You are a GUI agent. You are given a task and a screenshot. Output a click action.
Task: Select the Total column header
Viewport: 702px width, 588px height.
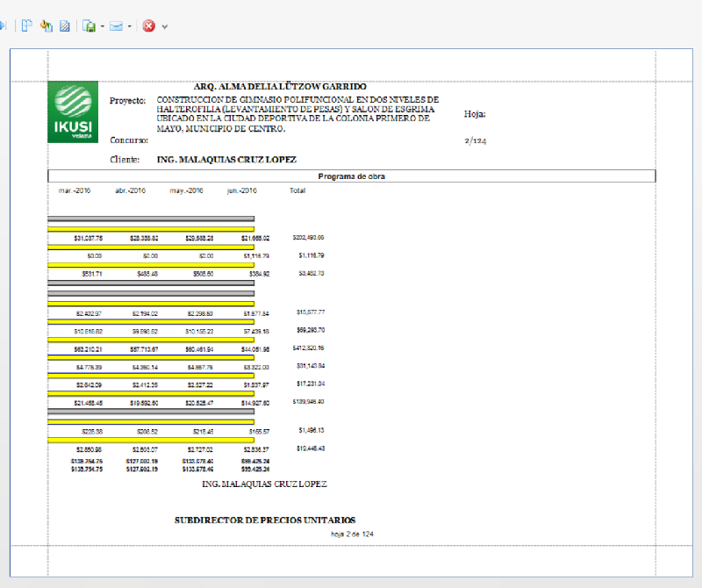click(x=297, y=190)
